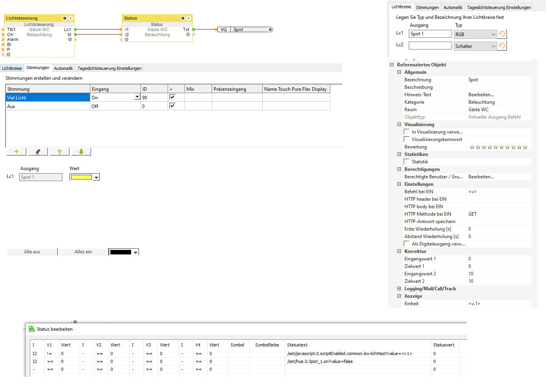547x392 pixels.
Task: Click the yellow Wert color swatch for Lc1
Action: (x=81, y=177)
